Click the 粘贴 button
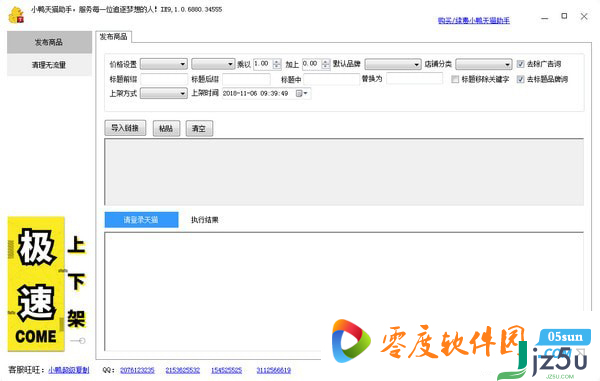This screenshot has height=381, width=600. pos(166,128)
